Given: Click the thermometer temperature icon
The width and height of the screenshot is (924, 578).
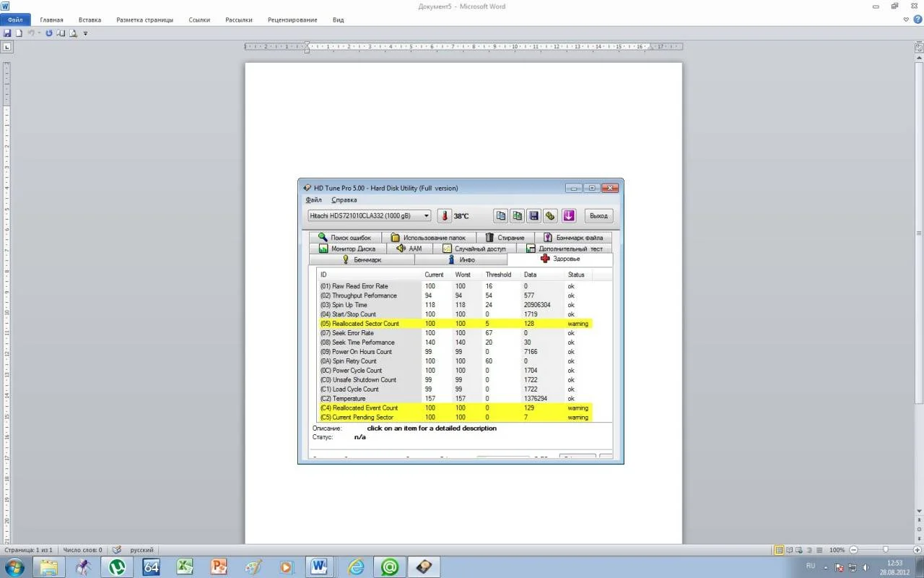Looking at the screenshot, I should (x=444, y=215).
